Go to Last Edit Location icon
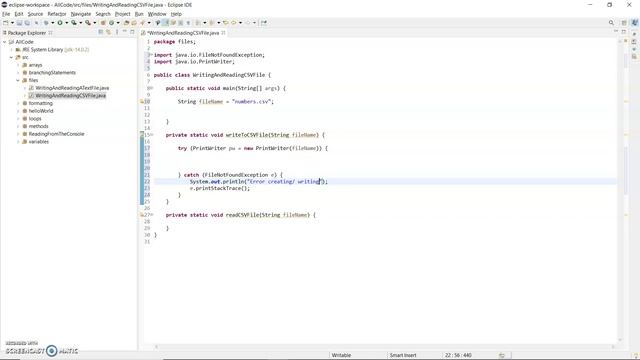 [x=226, y=23]
